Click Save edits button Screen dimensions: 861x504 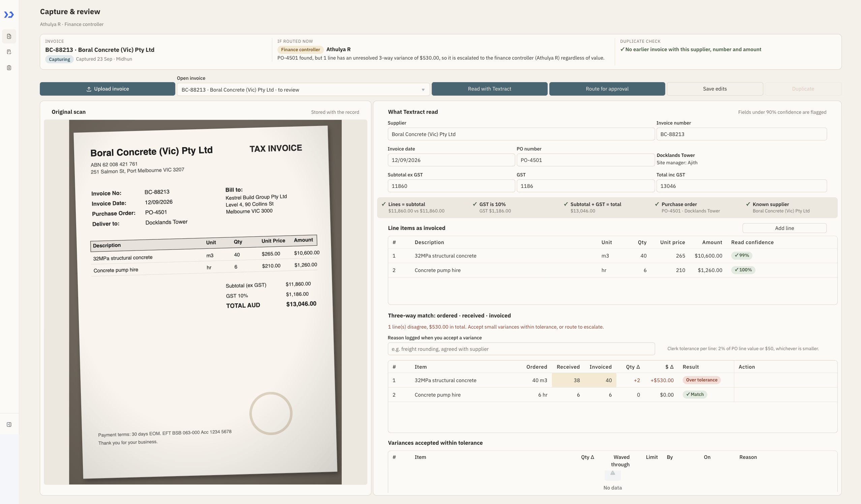pos(715,89)
